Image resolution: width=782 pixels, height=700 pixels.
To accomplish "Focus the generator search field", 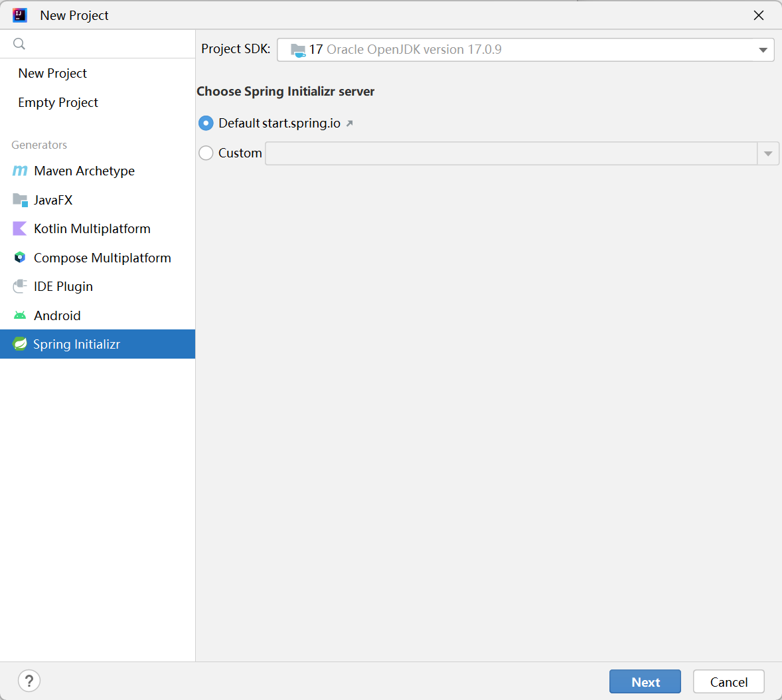I will [97, 44].
